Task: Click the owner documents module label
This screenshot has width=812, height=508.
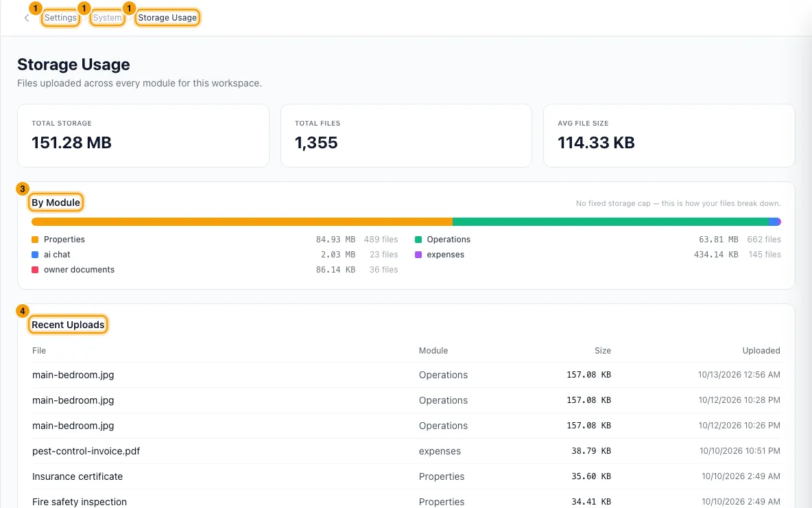Action: click(80, 270)
